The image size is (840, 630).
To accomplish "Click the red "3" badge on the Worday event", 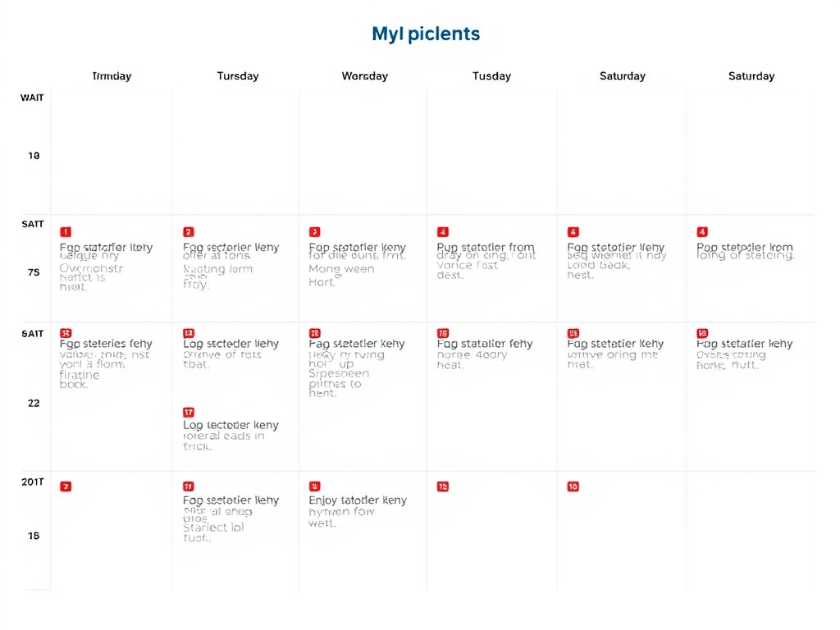I will pyautogui.click(x=313, y=232).
